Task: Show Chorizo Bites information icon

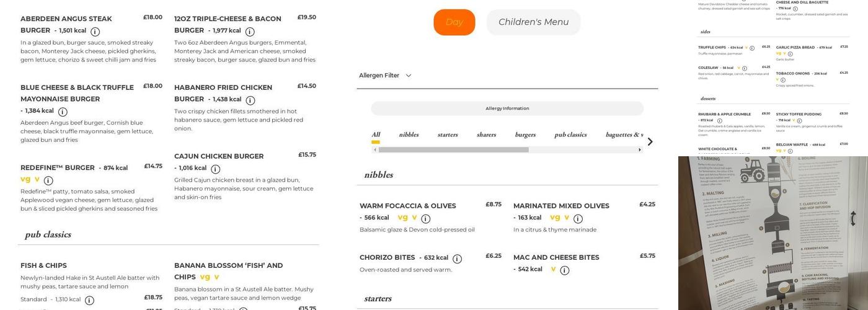Action: pos(457,259)
